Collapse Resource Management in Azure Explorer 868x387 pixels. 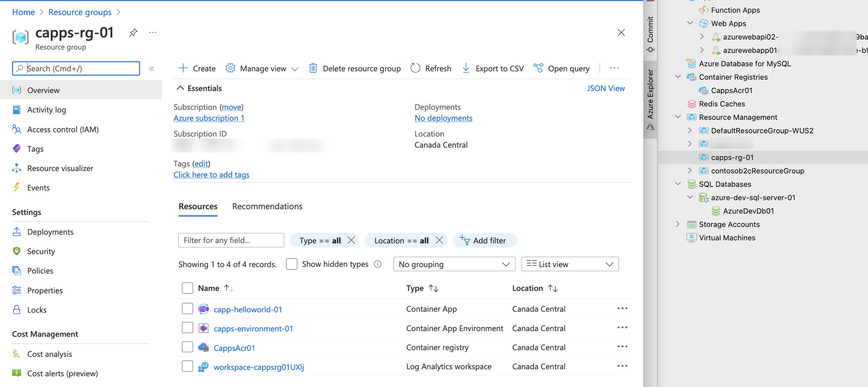(x=678, y=117)
